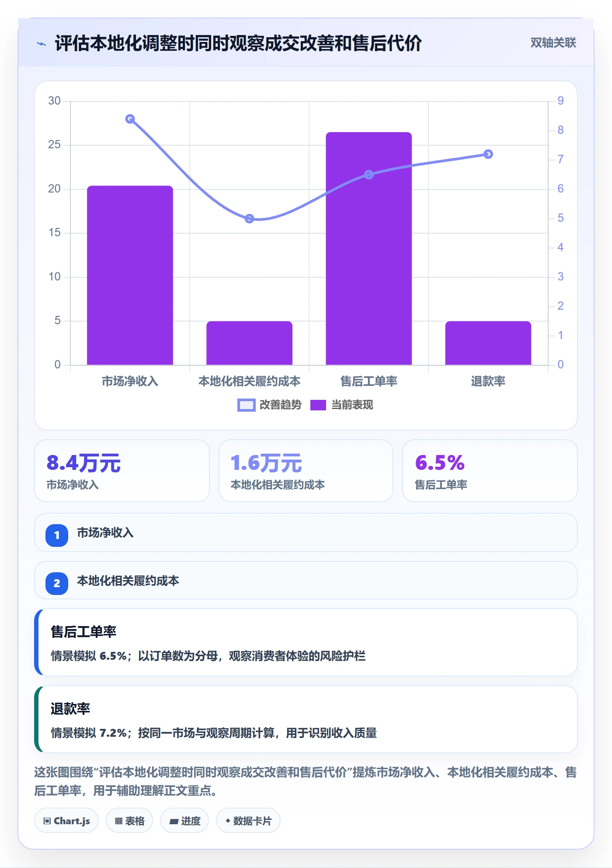Click the 退款率 purple bar
The image size is (612, 868).
point(488,343)
